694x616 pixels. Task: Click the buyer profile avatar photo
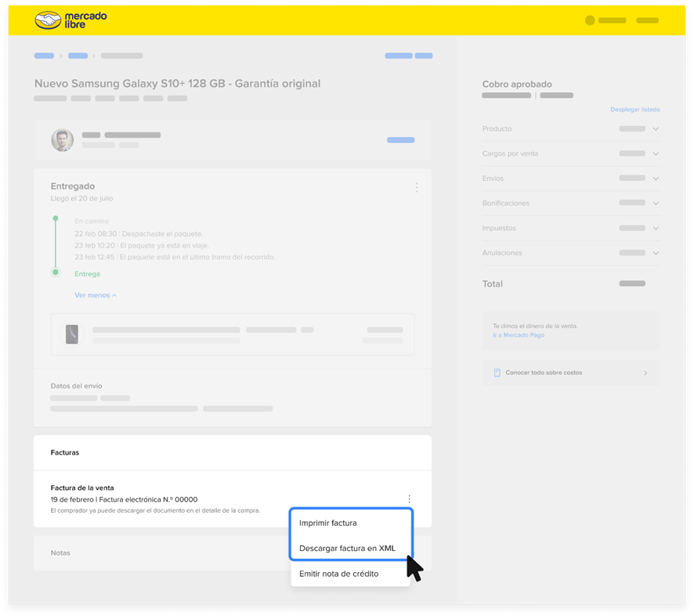(x=63, y=140)
